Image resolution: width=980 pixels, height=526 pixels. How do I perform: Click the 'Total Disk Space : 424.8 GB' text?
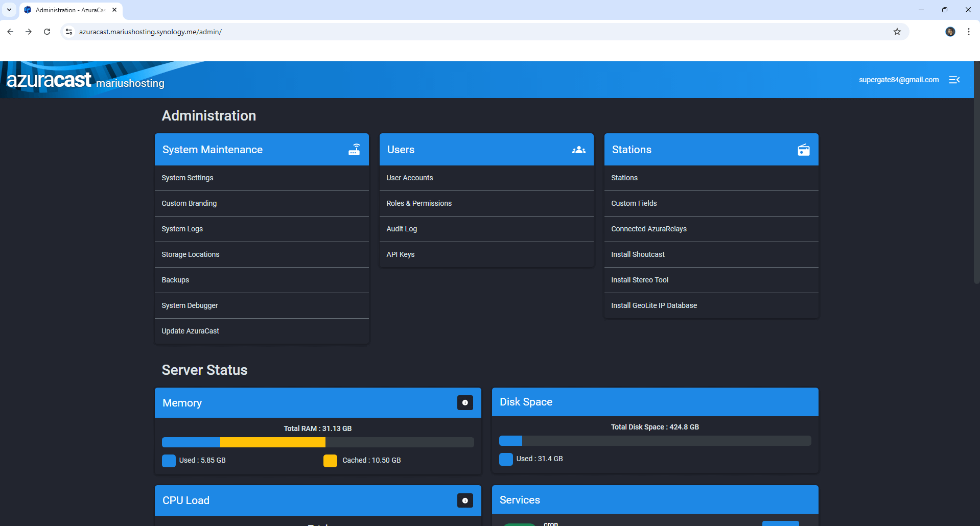[655, 427]
